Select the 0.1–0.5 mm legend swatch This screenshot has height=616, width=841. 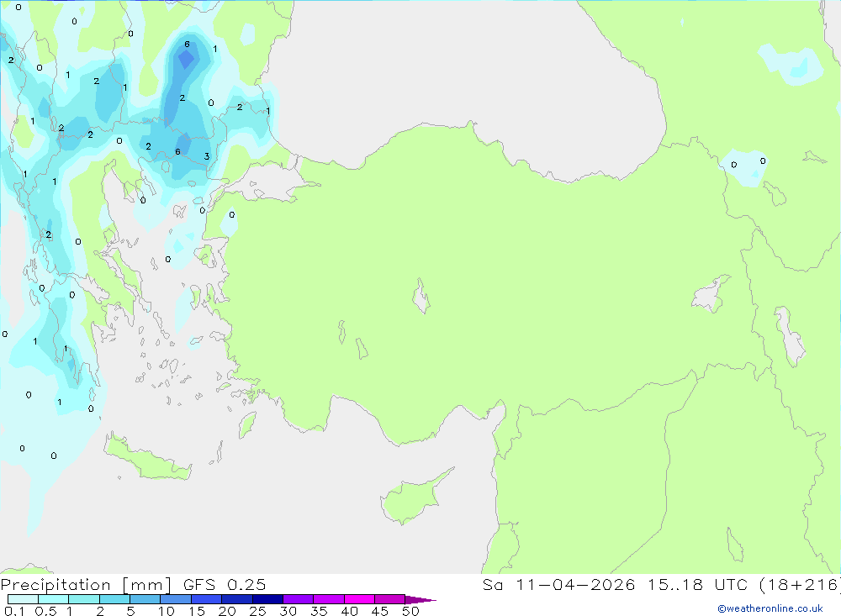23,599
